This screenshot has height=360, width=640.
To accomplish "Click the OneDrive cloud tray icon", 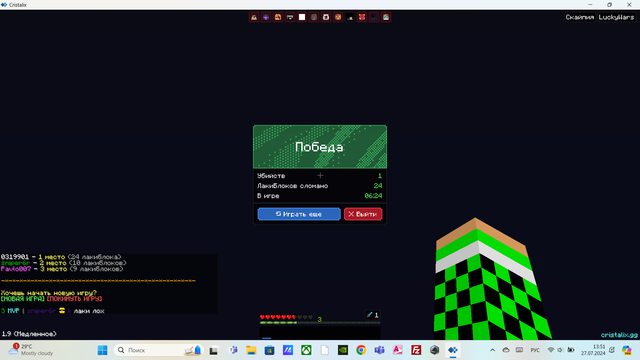I will tap(506, 350).
